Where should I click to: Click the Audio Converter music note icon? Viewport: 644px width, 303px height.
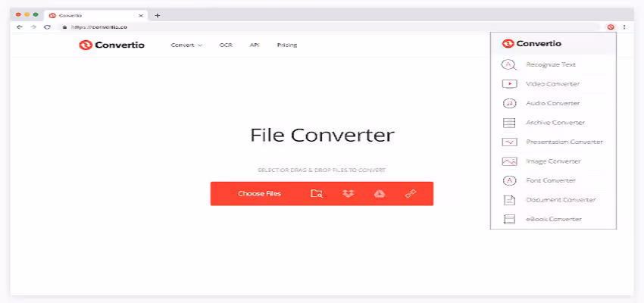pos(509,104)
